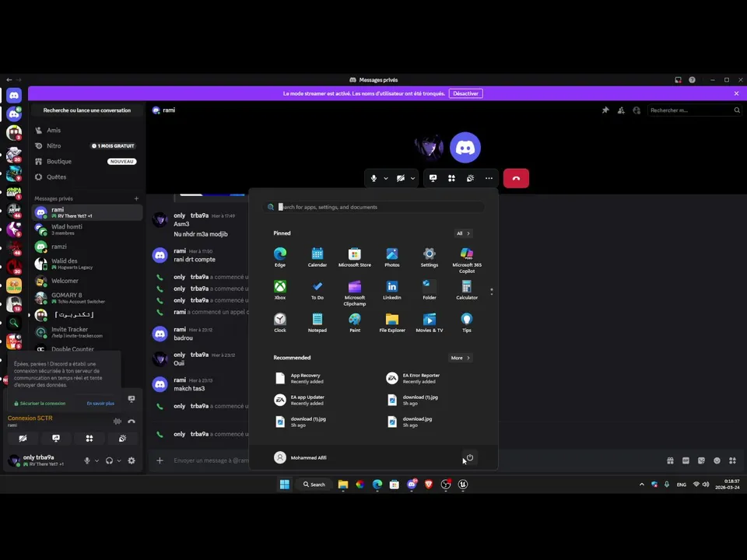Open the ramzi direct message
This screenshot has height=560, width=747.
pos(88,247)
